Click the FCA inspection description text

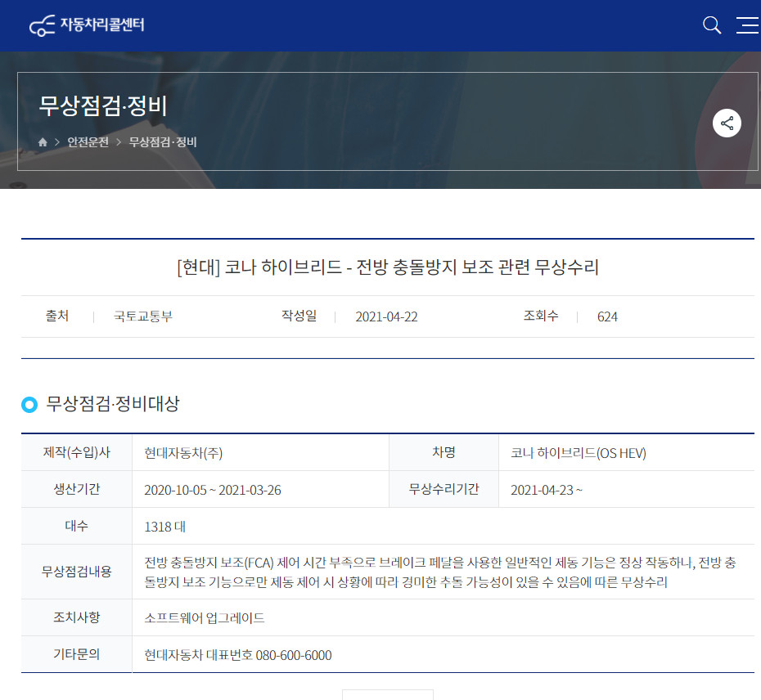coord(440,572)
